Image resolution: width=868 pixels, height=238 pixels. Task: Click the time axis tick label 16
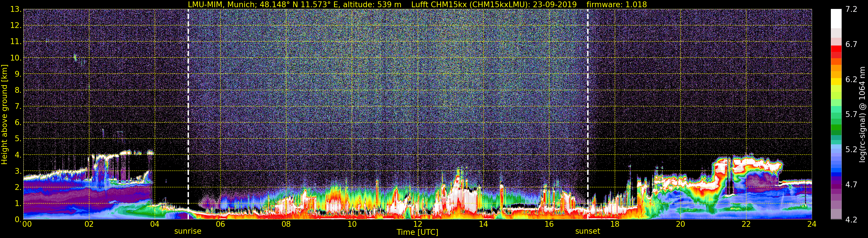(x=549, y=224)
